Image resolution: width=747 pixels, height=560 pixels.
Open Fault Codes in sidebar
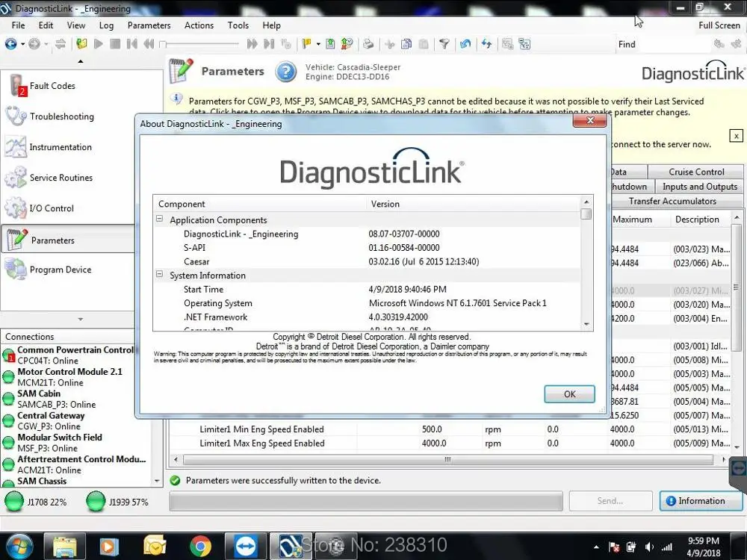pyautogui.click(x=52, y=86)
